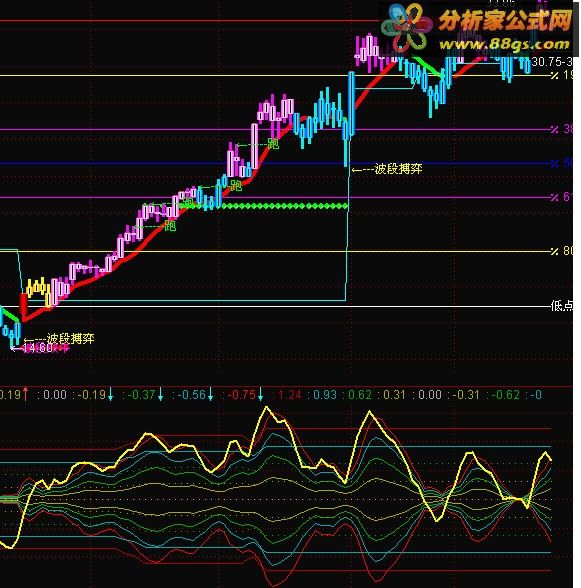The width and height of the screenshot is (581, 588).
Task: Click the -0.31 indicator value
Action: coord(466,394)
